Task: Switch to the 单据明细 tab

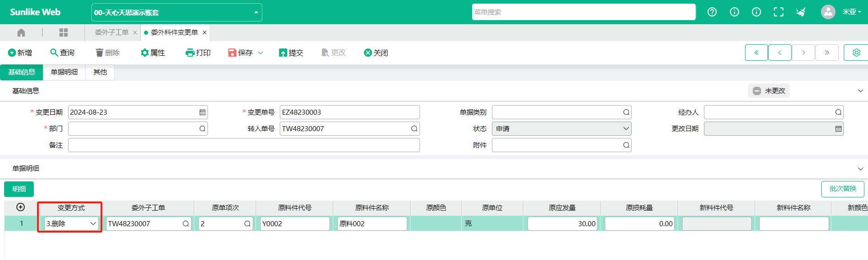Action: pyautogui.click(x=64, y=72)
